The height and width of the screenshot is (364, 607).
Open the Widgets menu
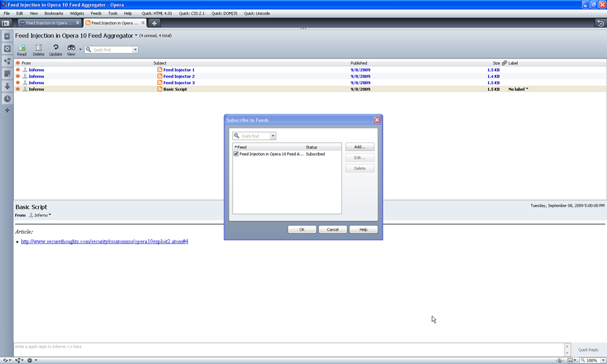76,13
